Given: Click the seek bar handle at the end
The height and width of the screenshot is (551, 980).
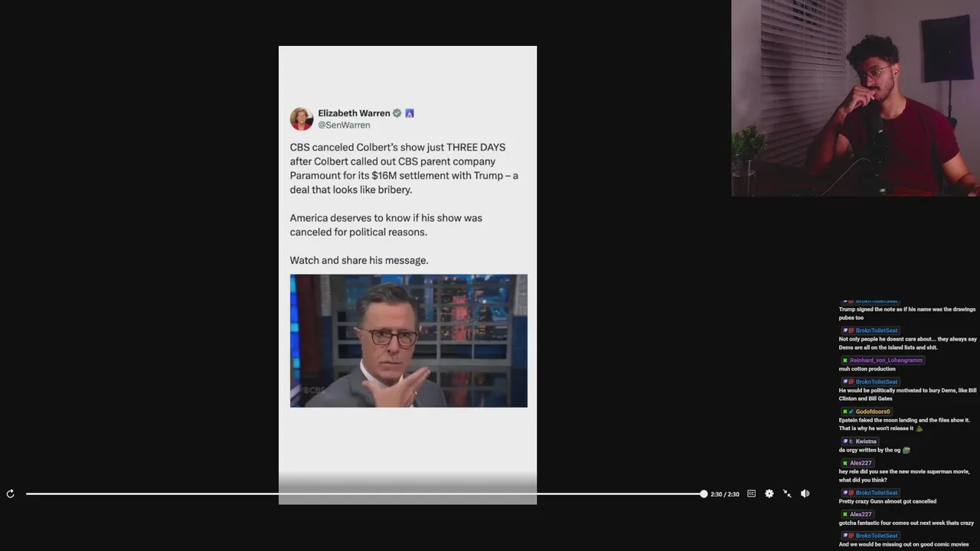Looking at the screenshot, I should 704,494.
